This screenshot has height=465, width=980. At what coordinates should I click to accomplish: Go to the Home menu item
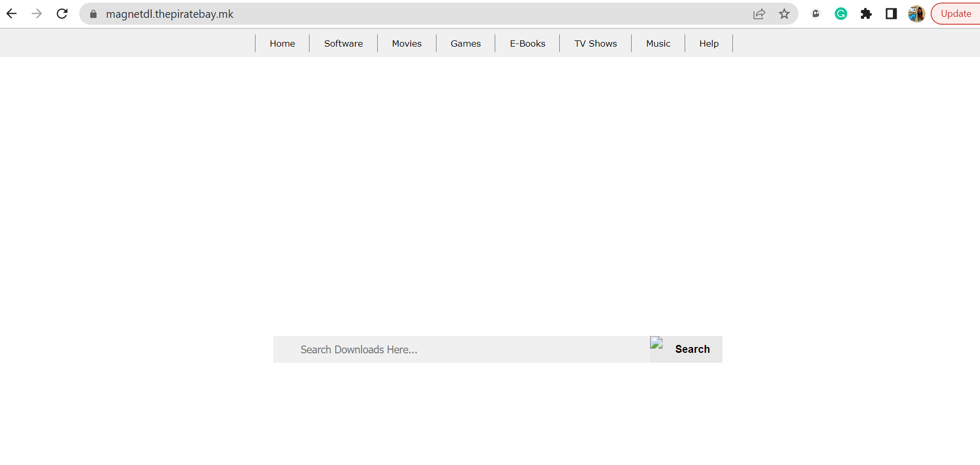(282, 44)
